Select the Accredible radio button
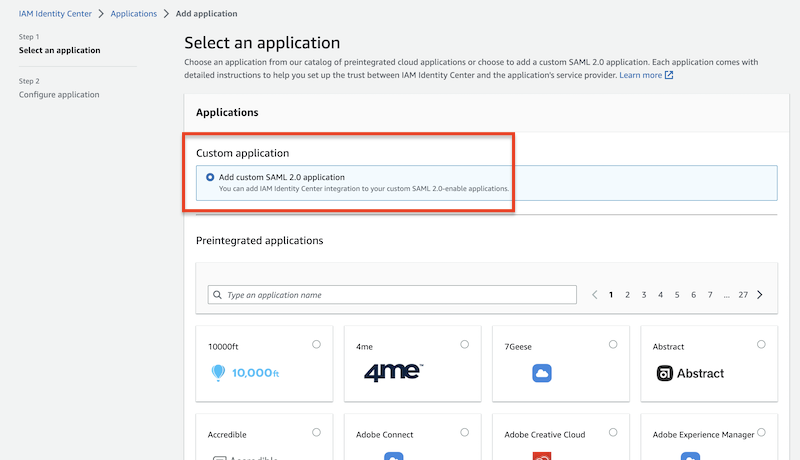Image resolution: width=800 pixels, height=460 pixels. (316, 432)
